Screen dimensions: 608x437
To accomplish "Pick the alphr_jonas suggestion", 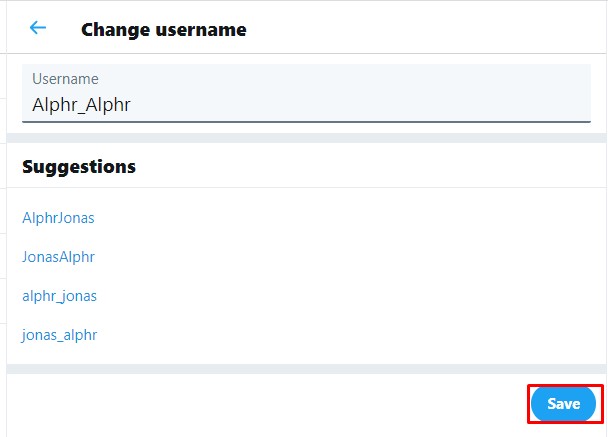I will (59, 296).
